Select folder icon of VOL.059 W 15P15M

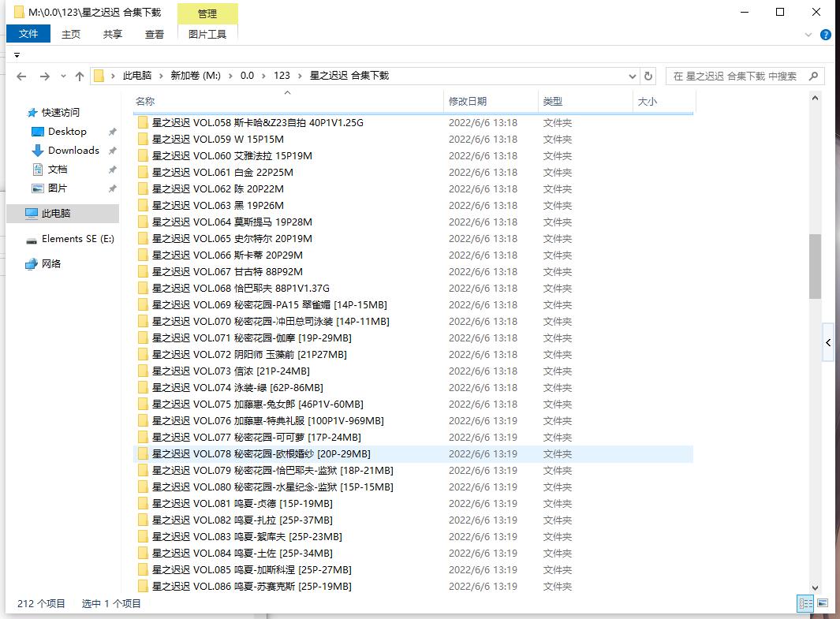tap(143, 140)
